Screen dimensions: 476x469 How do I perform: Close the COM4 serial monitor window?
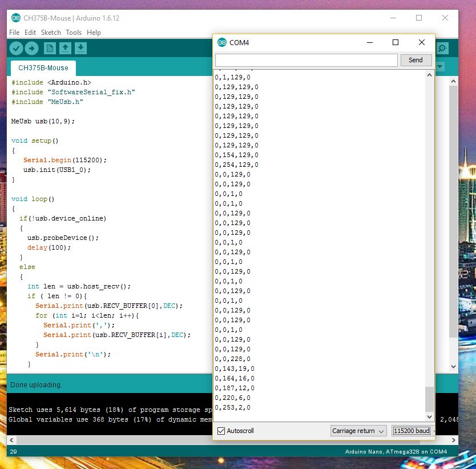[422, 42]
